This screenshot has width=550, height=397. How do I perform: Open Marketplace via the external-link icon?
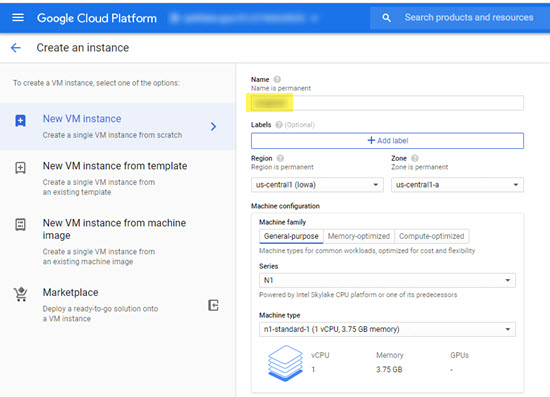(213, 305)
